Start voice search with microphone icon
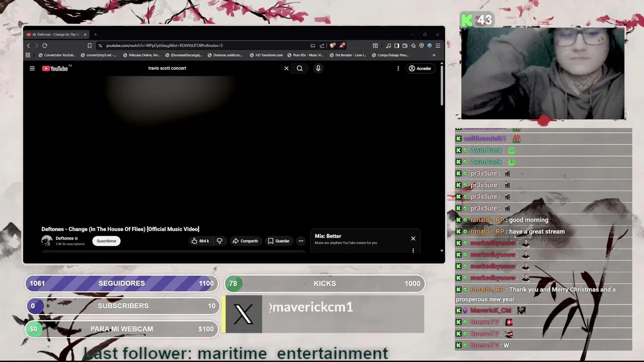The image size is (644, 362). click(318, 68)
